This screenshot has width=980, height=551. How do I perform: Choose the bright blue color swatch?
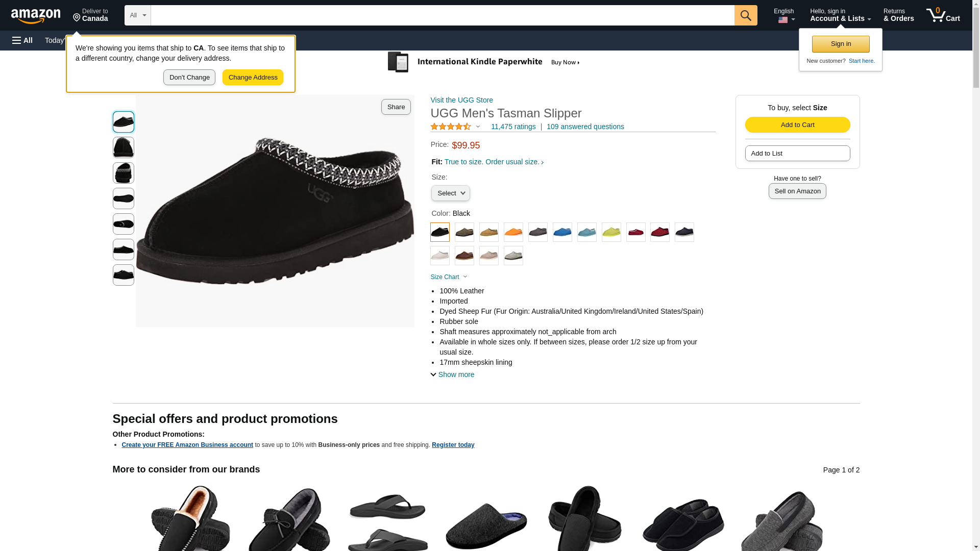point(562,232)
